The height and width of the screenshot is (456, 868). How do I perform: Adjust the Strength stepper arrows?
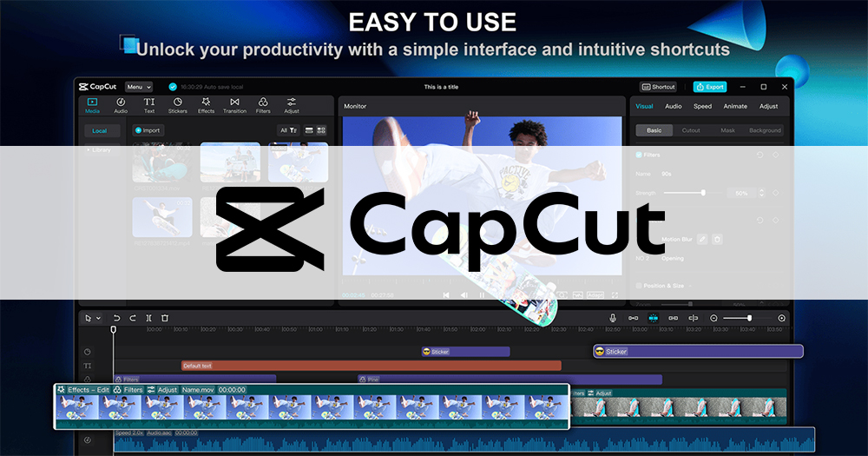point(762,193)
